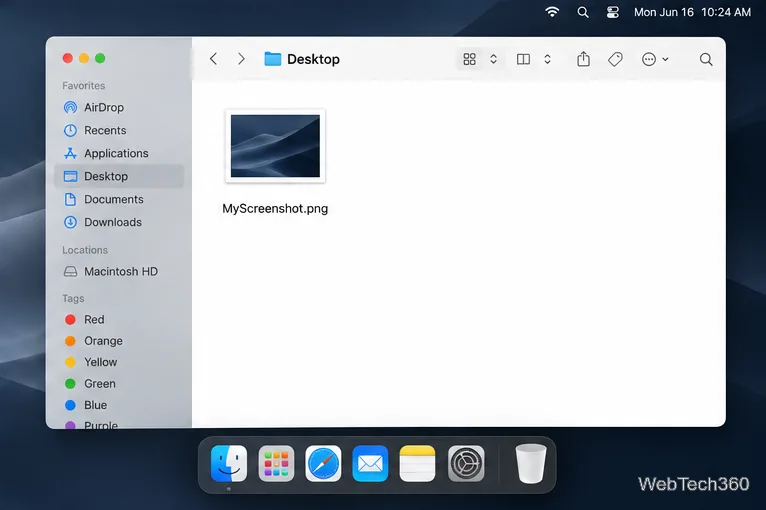Expand the grouping options arrows
The image size is (766, 510).
pyautogui.click(x=547, y=59)
